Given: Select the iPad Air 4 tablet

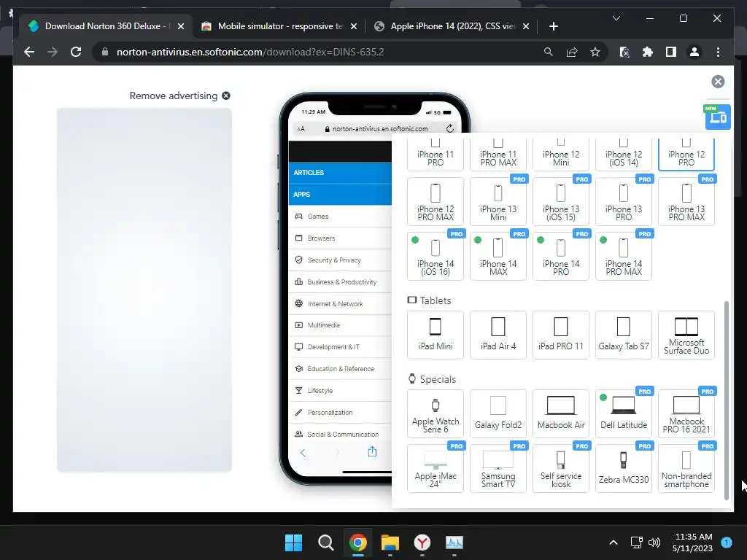Looking at the screenshot, I should [498, 335].
